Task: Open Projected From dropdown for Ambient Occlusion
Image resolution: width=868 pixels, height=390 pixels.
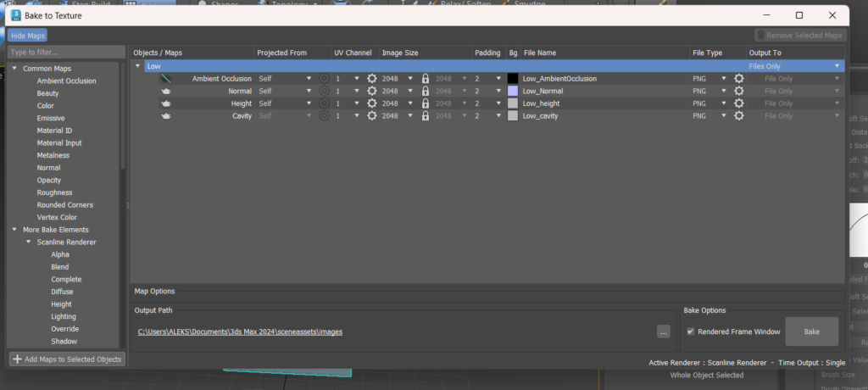Action: point(309,79)
